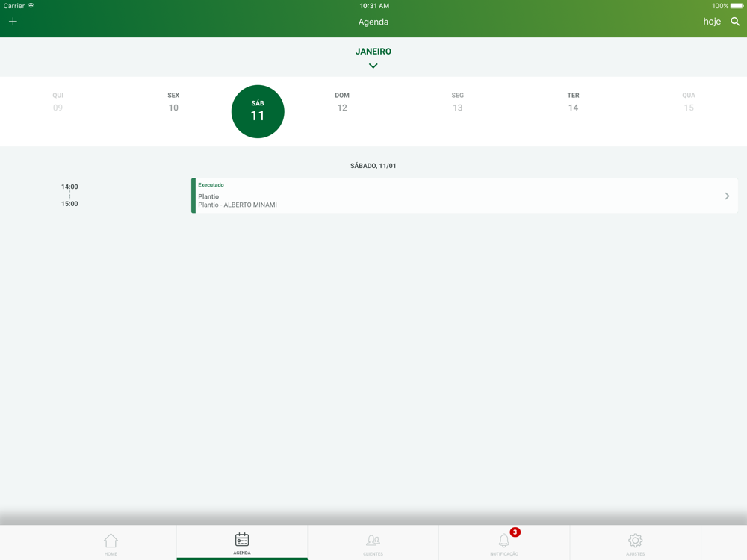The width and height of the screenshot is (747, 560).
Task: Open the Notificação bell tab
Action: (504, 544)
